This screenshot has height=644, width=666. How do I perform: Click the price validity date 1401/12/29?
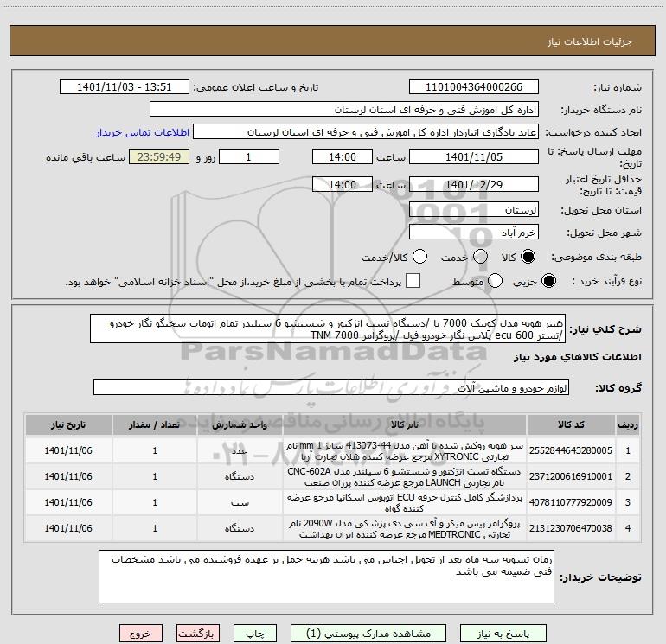click(474, 184)
